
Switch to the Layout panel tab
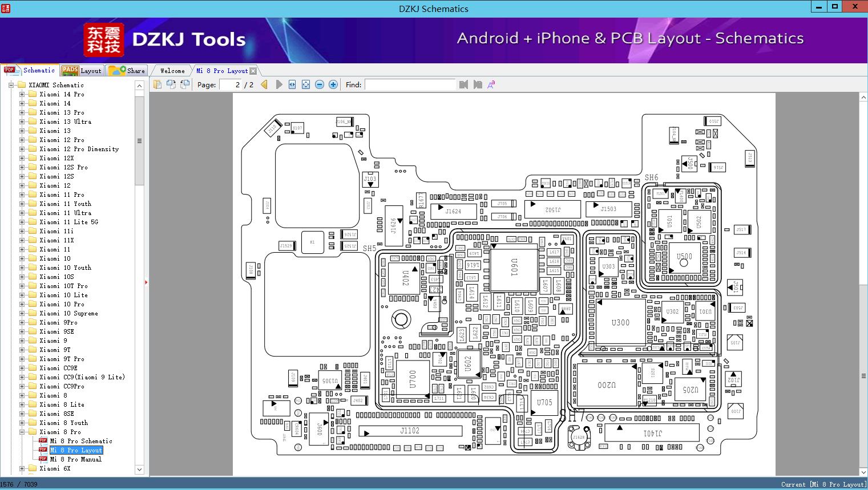point(82,71)
